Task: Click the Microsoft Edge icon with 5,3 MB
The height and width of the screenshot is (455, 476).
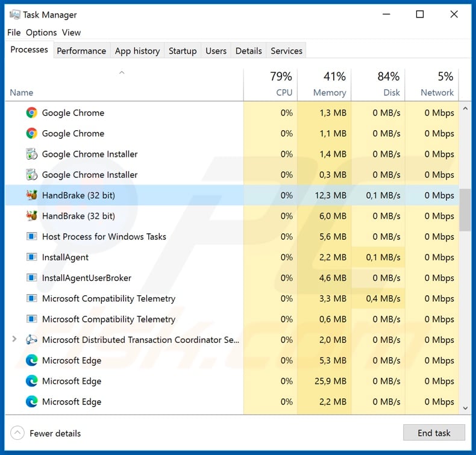Action: (x=31, y=360)
